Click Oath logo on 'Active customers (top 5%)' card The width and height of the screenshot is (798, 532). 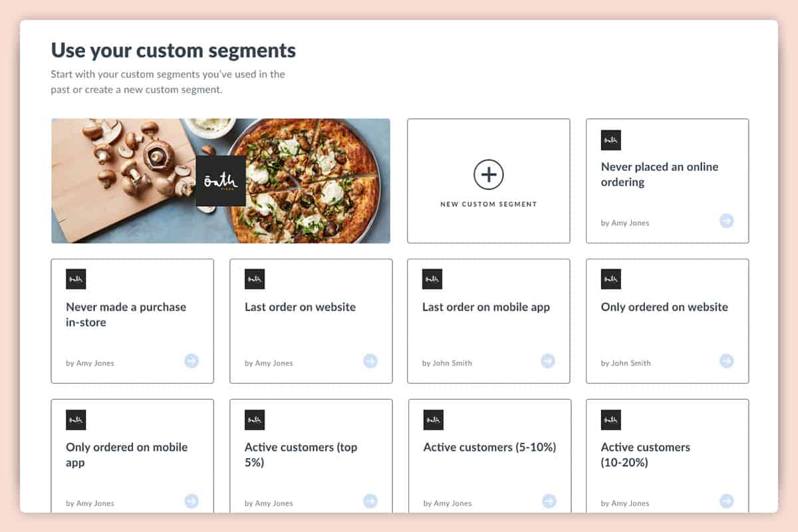[255, 420]
